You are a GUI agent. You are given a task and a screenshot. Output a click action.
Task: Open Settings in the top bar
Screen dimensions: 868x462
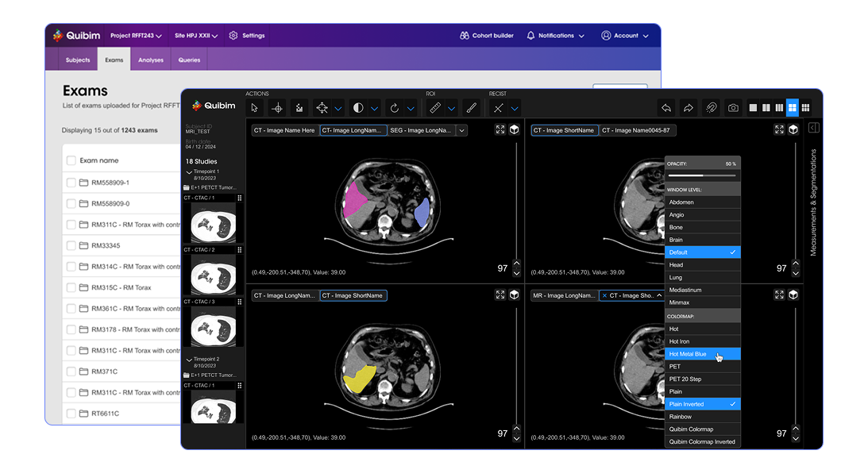coord(247,36)
